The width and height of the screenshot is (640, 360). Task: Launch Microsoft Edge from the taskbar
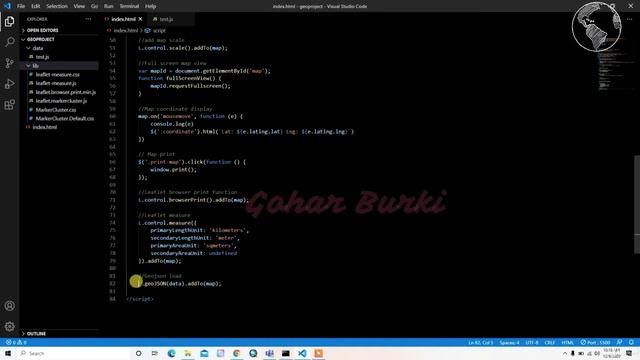coord(171,353)
